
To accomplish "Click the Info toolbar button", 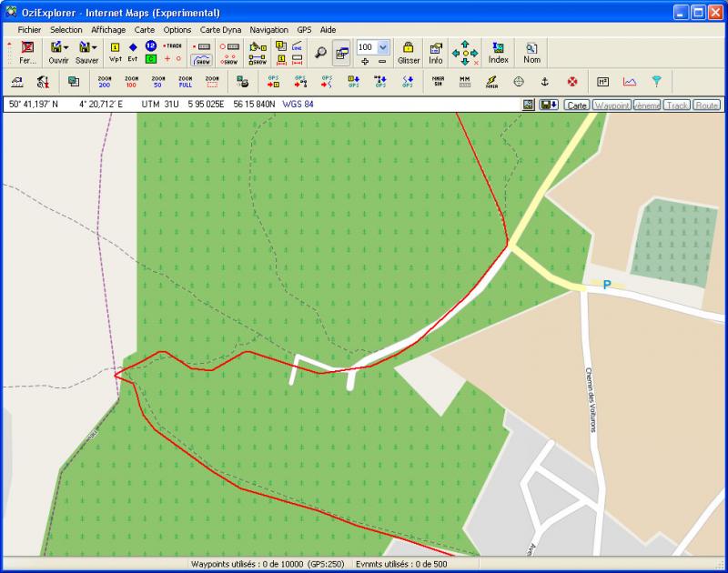I will click(x=436, y=53).
